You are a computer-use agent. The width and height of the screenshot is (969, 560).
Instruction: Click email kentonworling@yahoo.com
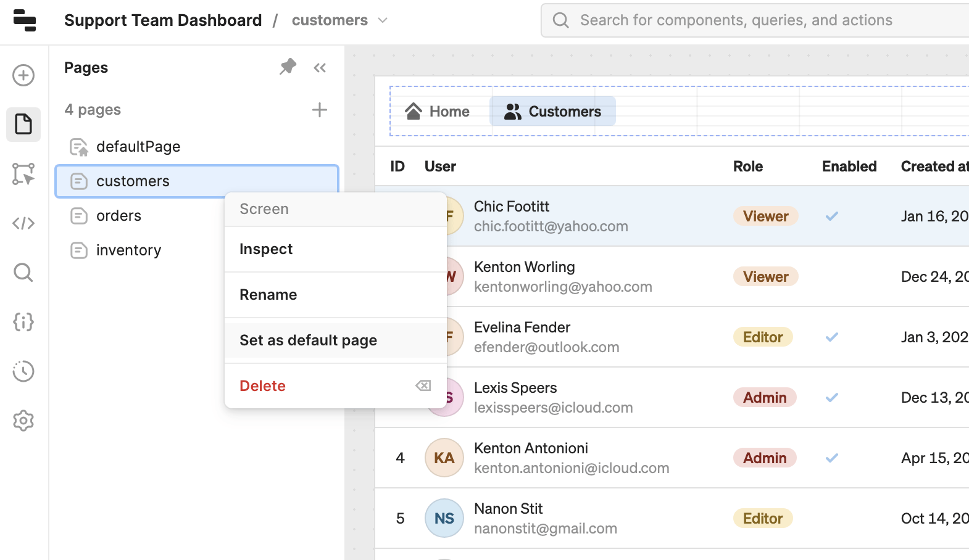coord(563,287)
